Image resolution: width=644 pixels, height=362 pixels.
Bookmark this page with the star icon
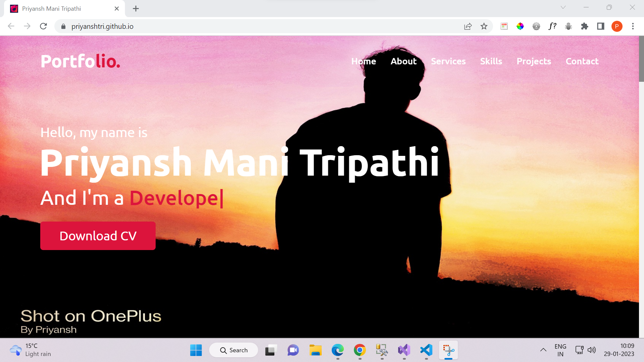(484, 26)
